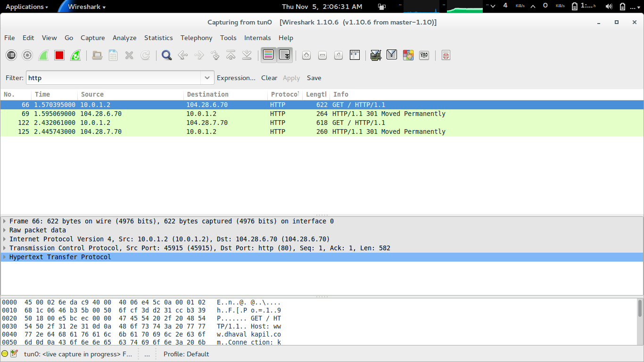The image size is (644, 362).
Task: Open the Internals menu
Action: 257,38
